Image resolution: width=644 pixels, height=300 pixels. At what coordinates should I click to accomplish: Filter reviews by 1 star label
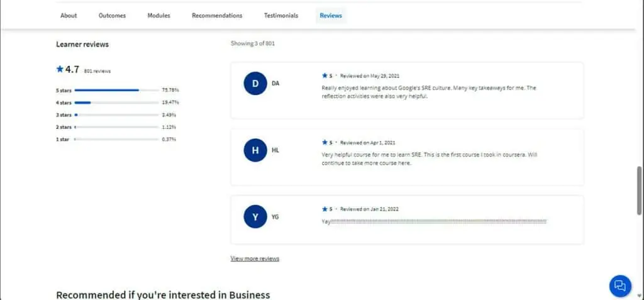(63, 140)
